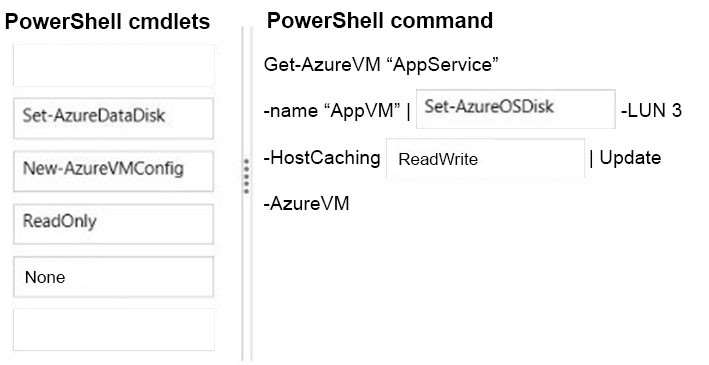Click the empty bottom cmdlet slot
This screenshot has height=365, width=709.
pyautogui.click(x=113, y=330)
